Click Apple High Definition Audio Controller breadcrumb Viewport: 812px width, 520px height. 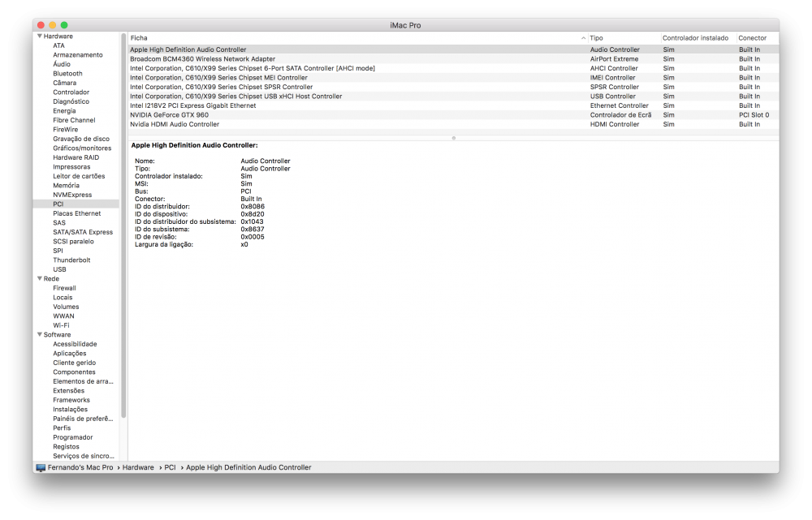point(248,468)
